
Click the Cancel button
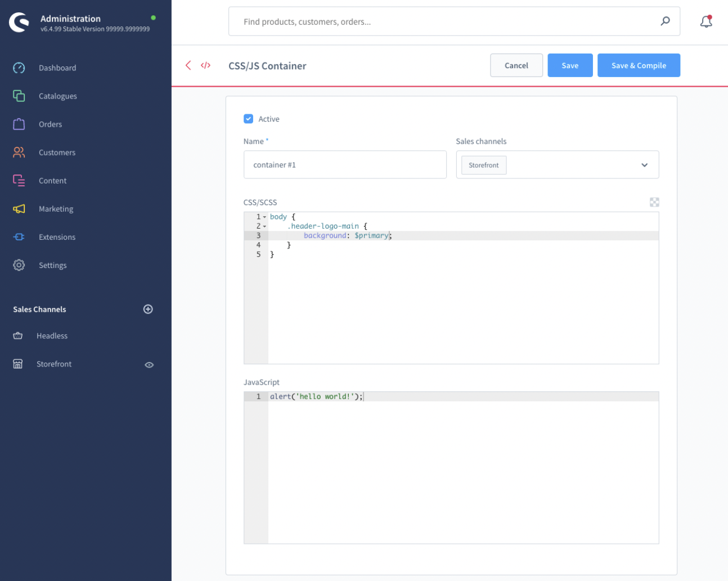point(516,65)
